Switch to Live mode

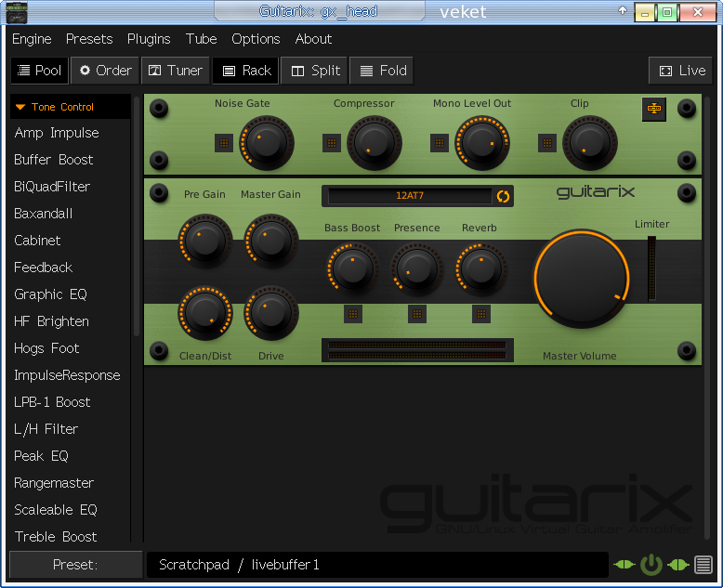(681, 71)
